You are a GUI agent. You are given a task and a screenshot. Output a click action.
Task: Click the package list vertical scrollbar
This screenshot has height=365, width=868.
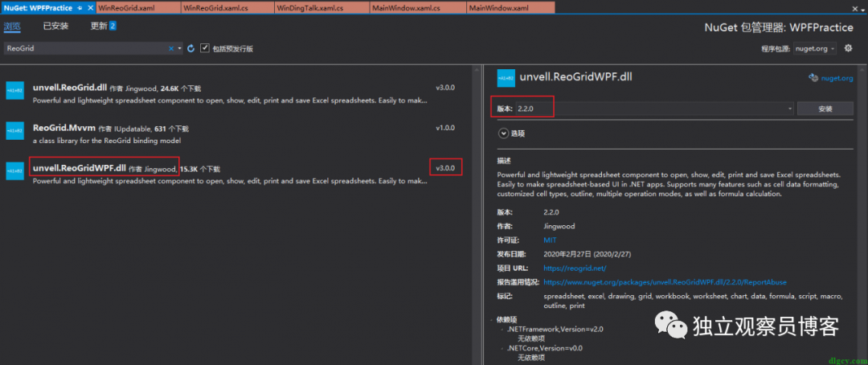pyautogui.click(x=477, y=216)
